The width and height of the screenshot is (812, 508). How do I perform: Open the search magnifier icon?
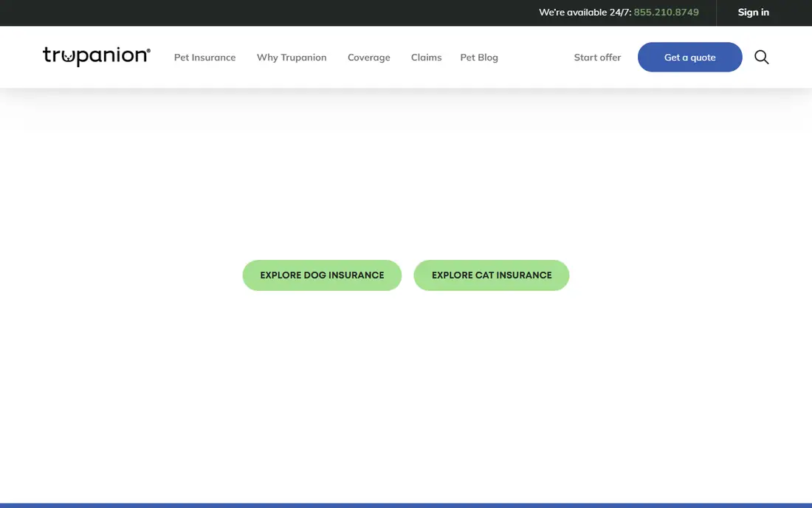[761, 57]
